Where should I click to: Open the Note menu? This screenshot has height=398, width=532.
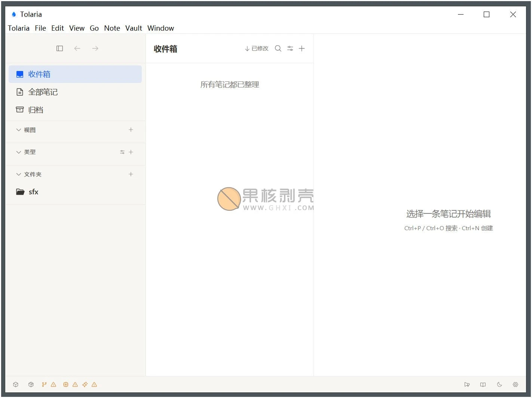(112, 28)
